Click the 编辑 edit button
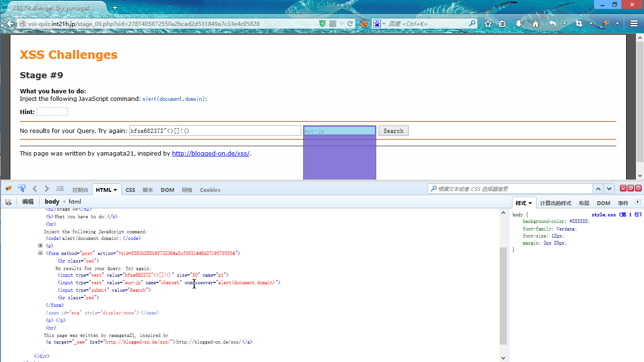 28,202
